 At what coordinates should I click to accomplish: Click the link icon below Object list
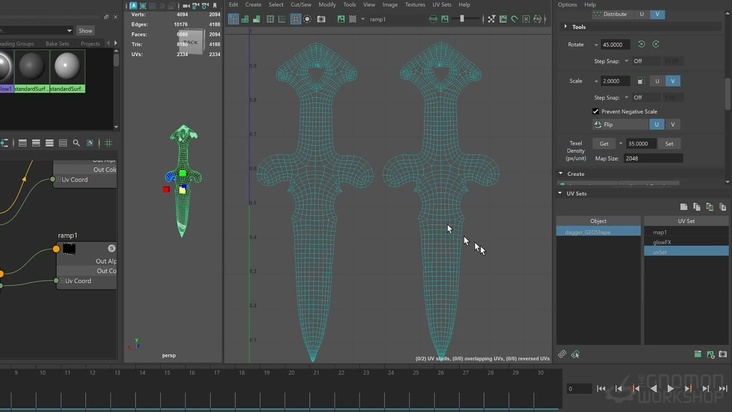562,354
